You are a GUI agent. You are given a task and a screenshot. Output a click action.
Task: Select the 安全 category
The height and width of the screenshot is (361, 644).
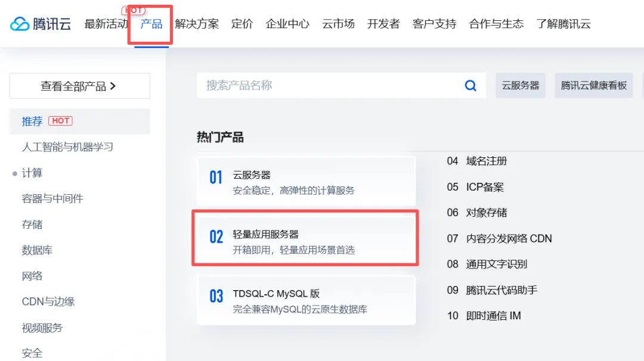[32, 353]
